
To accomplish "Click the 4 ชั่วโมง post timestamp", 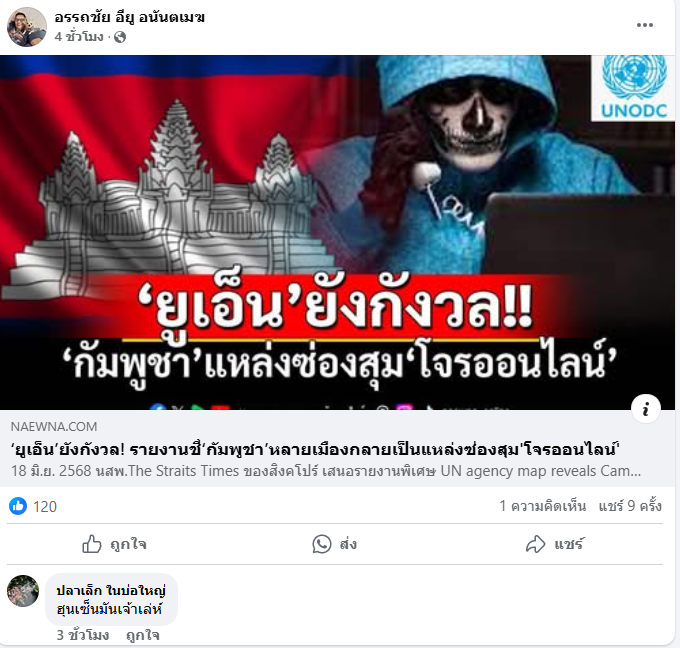I will (x=79, y=37).
